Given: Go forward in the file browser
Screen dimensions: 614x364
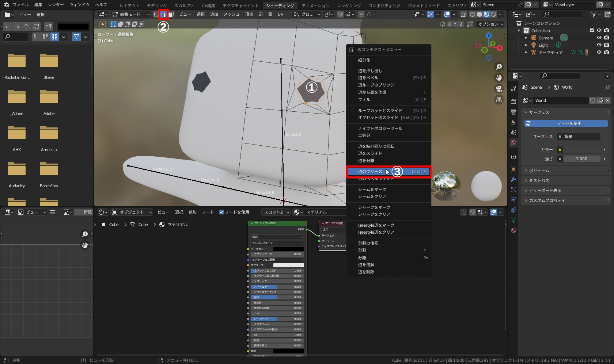Looking at the screenshot, I should 17,27.
